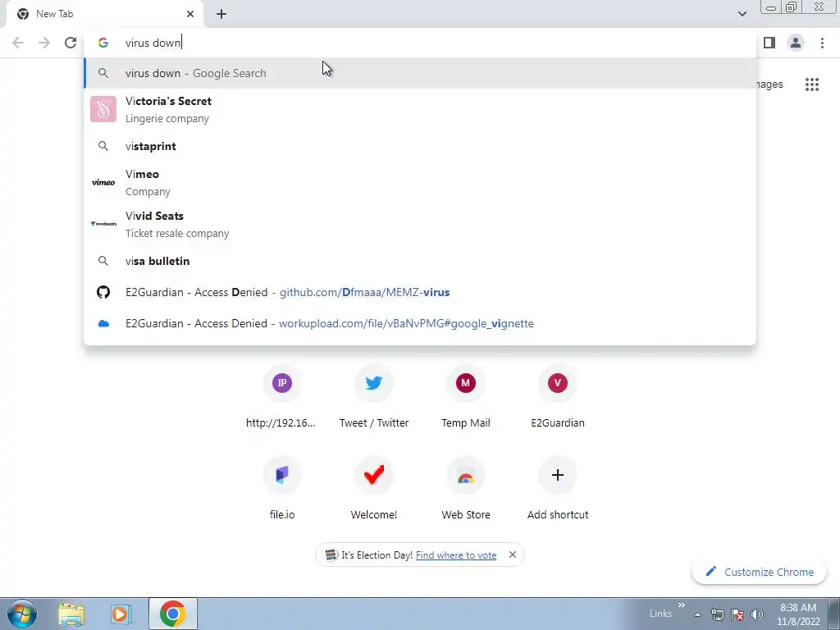Open the Web Store shortcut

(x=466, y=489)
